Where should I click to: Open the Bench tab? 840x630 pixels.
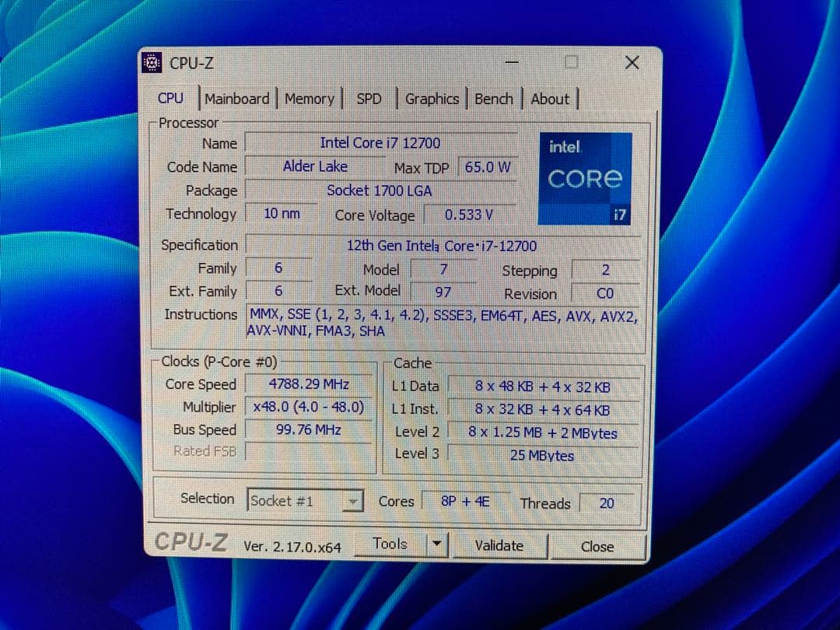tap(493, 99)
